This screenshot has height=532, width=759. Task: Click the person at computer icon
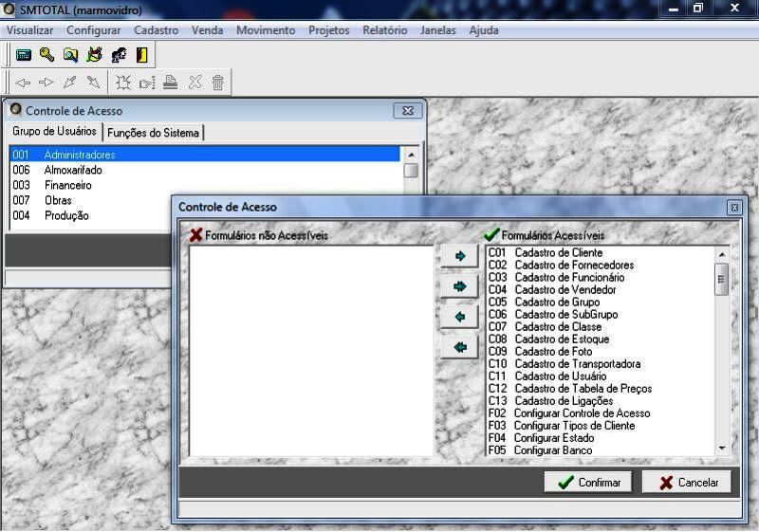point(119,55)
